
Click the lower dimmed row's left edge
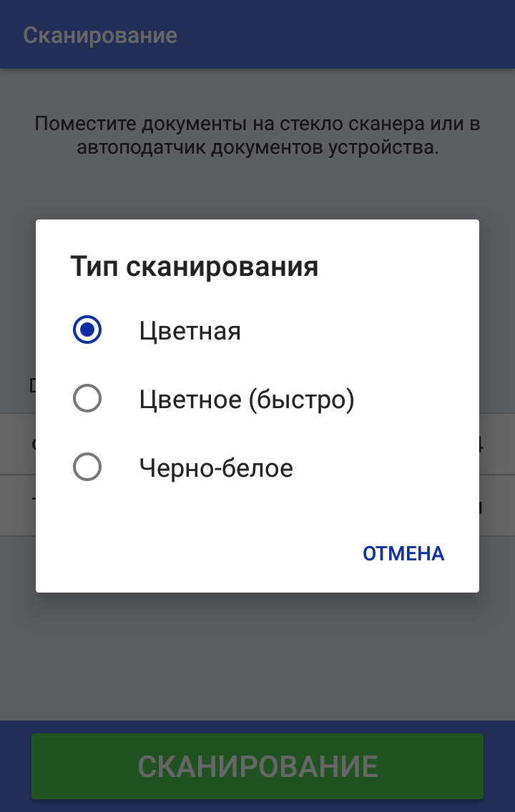(18, 506)
